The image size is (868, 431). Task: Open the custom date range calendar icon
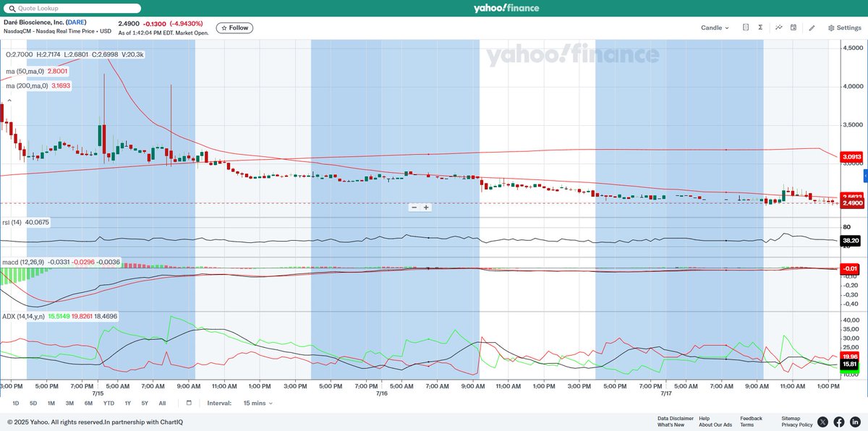pyautogui.click(x=189, y=403)
